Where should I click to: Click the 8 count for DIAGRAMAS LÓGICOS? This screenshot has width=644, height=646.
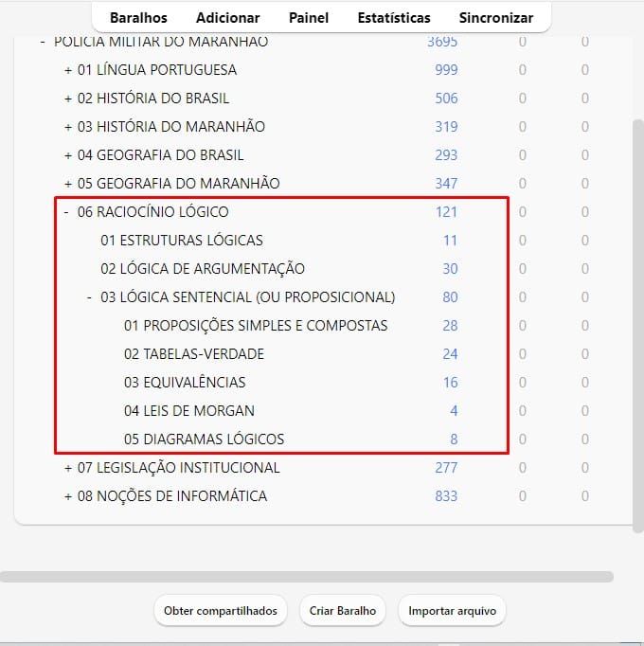click(454, 440)
